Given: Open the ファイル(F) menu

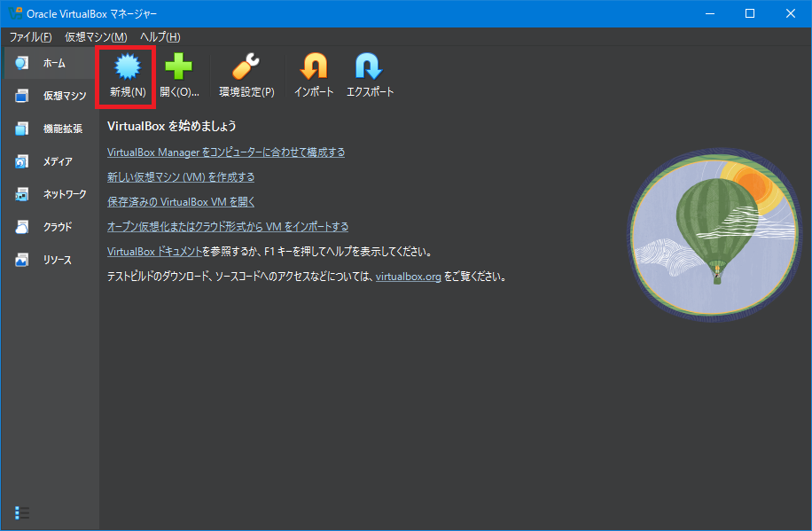Looking at the screenshot, I should (30, 36).
